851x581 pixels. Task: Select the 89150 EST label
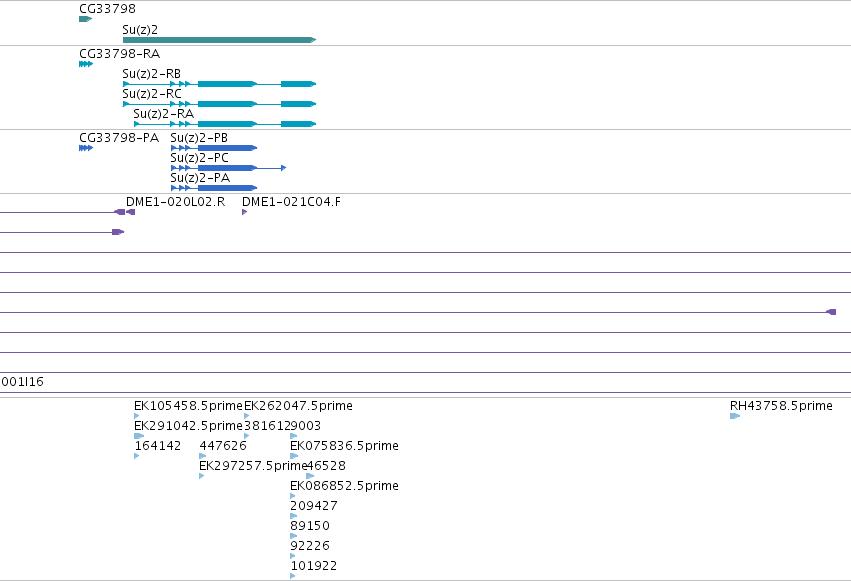click(x=310, y=526)
